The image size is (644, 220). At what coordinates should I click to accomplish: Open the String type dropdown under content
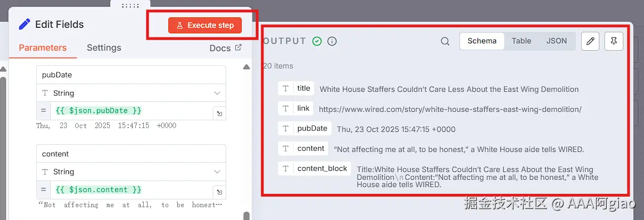(131, 172)
